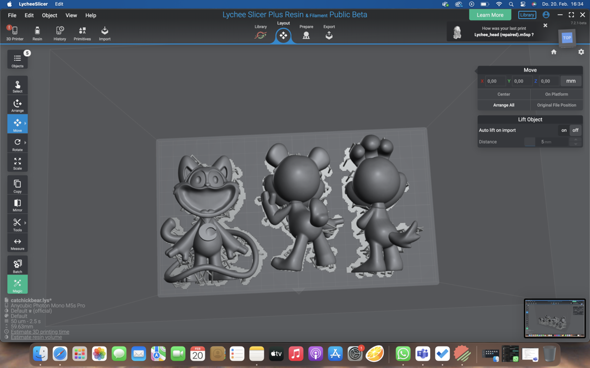
Task: Open the File menu
Action: click(x=12, y=15)
